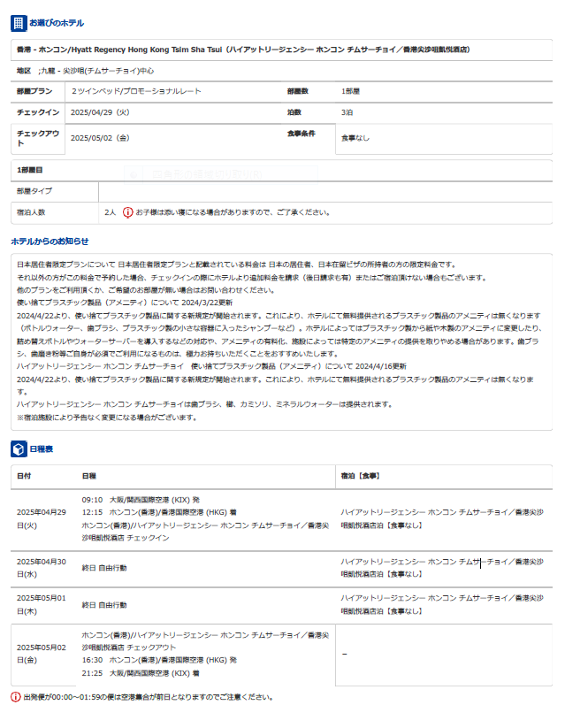The width and height of the screenshot is (565, 728).
Task: Click the 日程表 heading
Action: point(42,449)
